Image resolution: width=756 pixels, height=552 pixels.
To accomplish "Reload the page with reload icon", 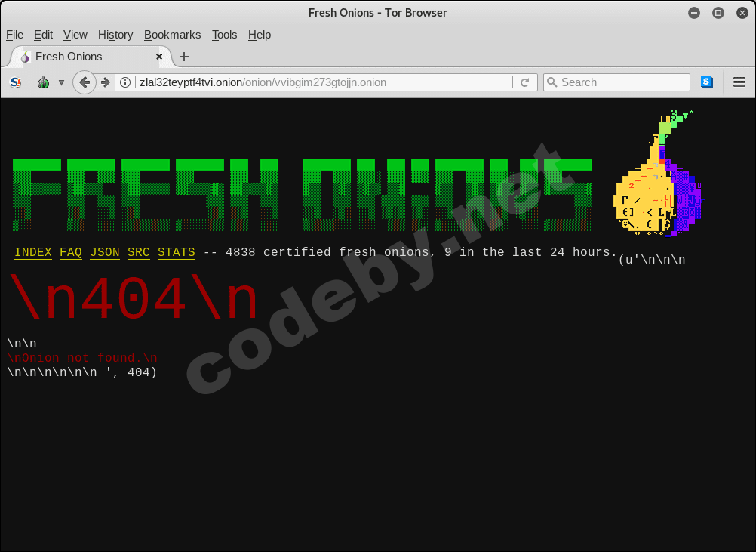I will [x=525, y=82].
